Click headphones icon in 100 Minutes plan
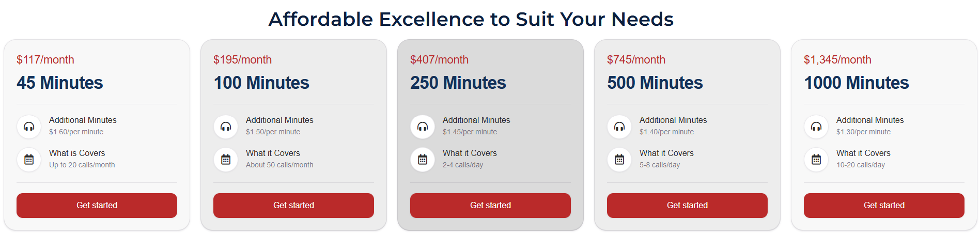980x235 pixels. (226, 127)
